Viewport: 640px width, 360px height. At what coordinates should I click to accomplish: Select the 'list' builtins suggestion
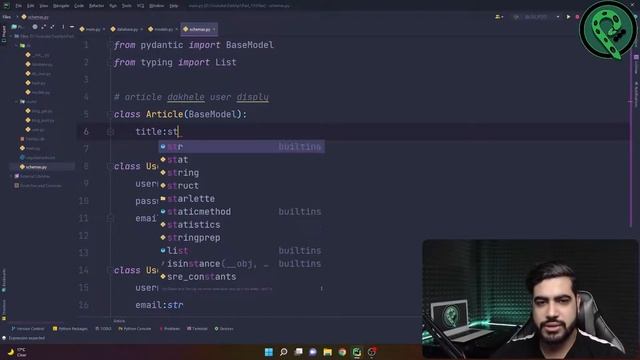click(241, 251)
